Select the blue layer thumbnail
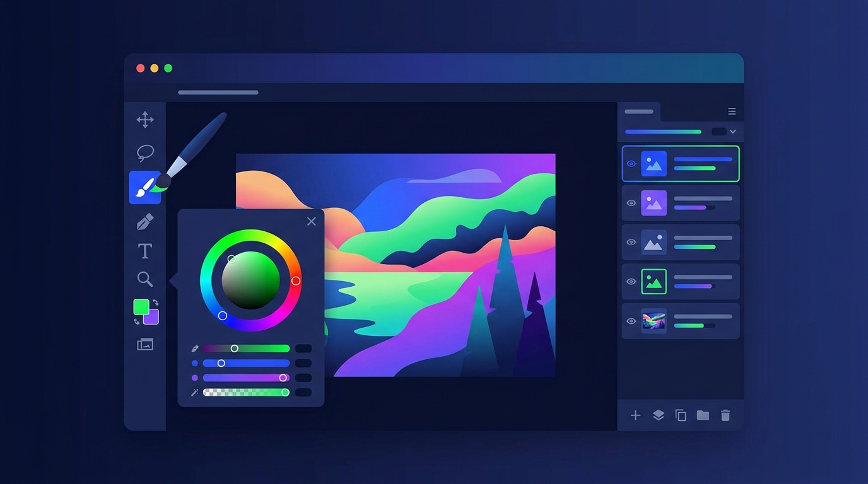This screenshot has height=484, width=868. point(654,164)
